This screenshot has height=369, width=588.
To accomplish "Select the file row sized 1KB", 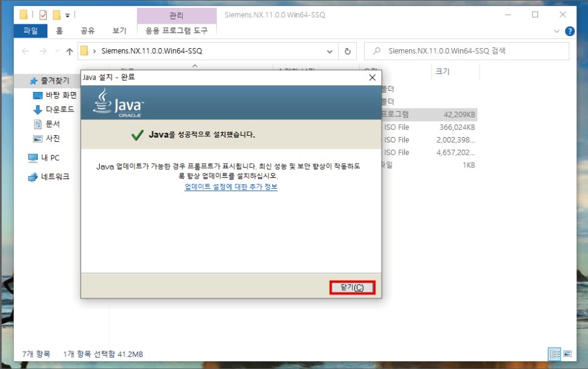I will 429,165.
